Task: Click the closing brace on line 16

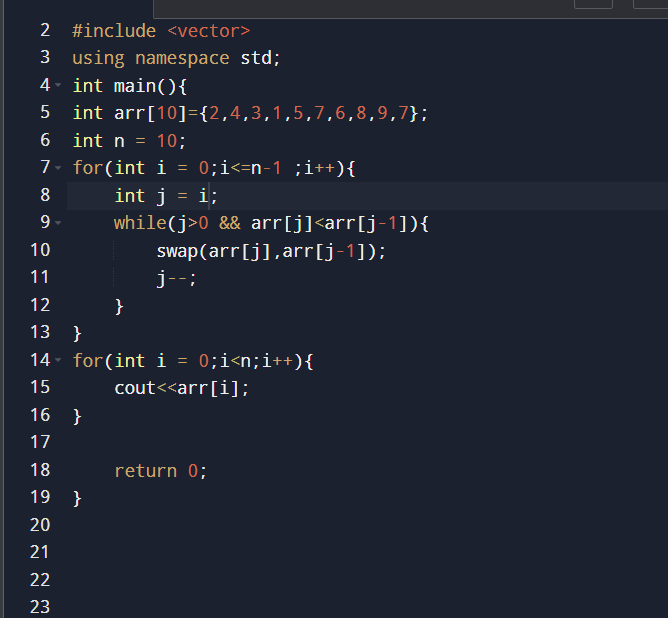Action: point(77,416)
